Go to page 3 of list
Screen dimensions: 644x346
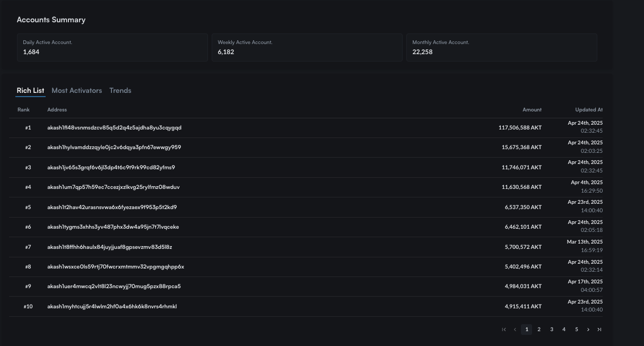(x=552, y=330)
